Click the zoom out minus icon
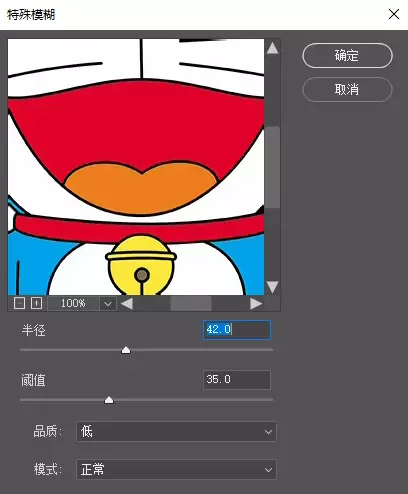 (x=19, y=303)
